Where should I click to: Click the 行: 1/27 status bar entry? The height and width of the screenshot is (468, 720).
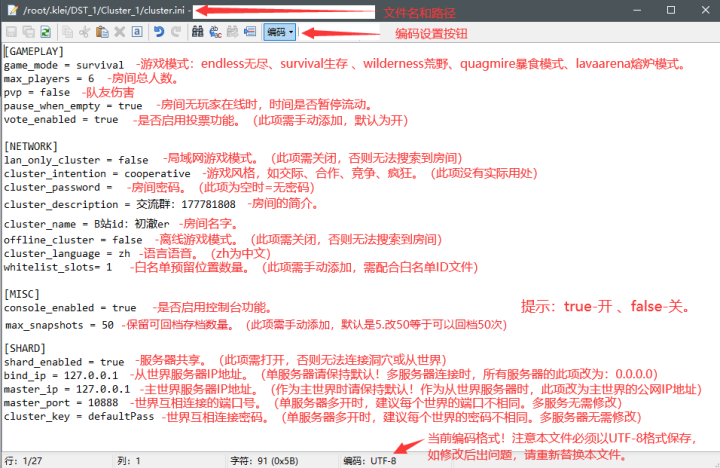coord(23,461)
